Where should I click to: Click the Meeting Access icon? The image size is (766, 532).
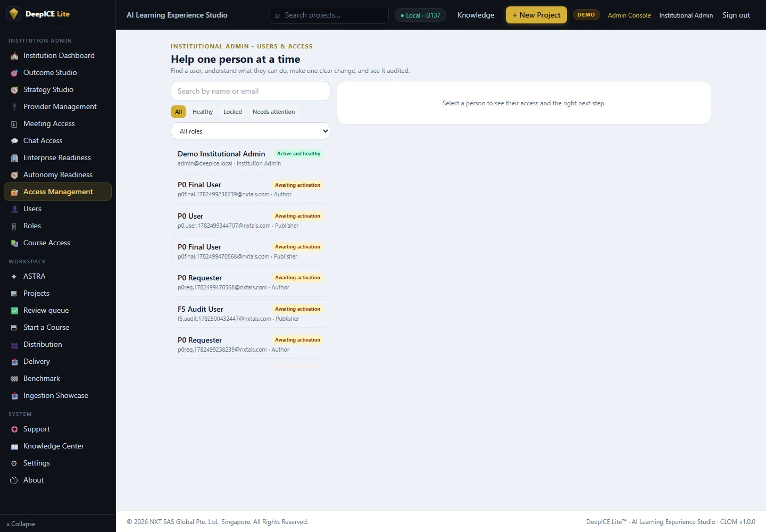coord(14,124)
